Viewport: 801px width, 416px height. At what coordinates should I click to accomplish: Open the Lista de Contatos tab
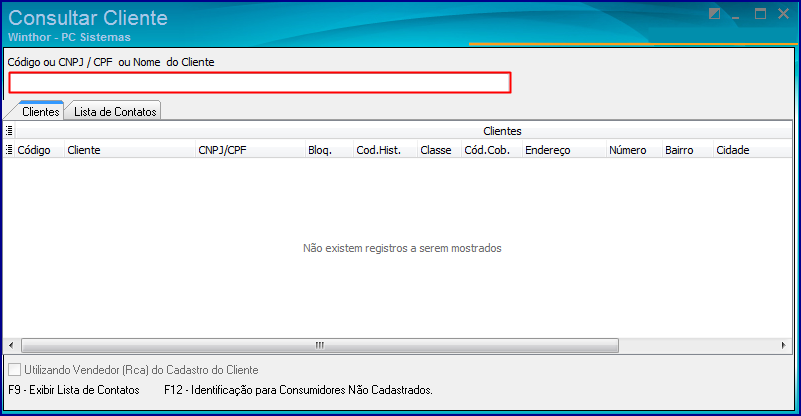point(115,111)
